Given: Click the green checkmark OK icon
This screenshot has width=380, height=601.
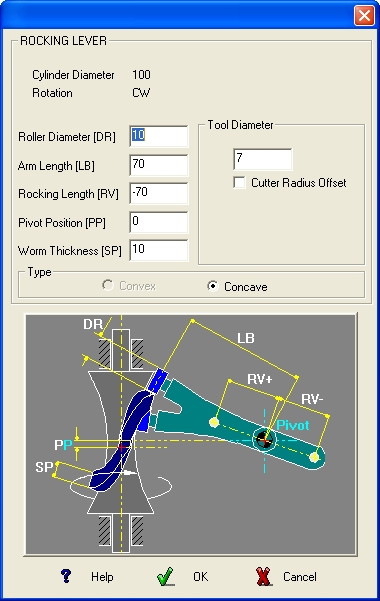Looking at the screenshot, I should pos(166,576).
